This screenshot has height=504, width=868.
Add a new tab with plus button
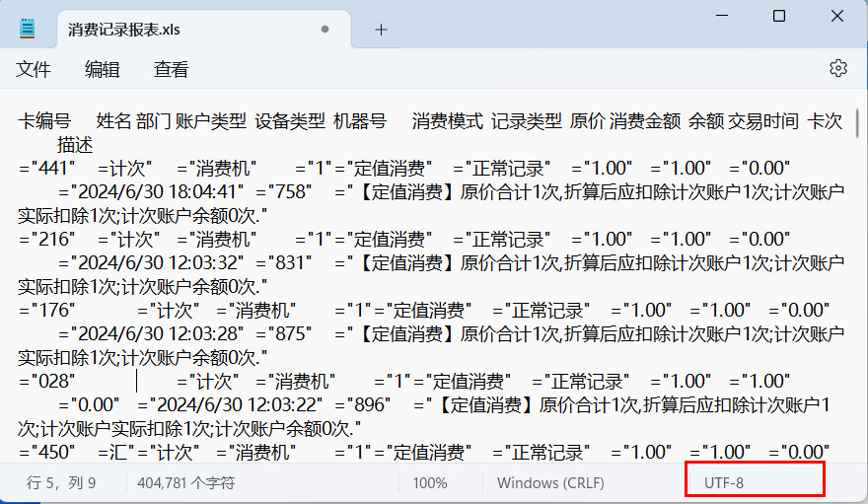point(381,30)
